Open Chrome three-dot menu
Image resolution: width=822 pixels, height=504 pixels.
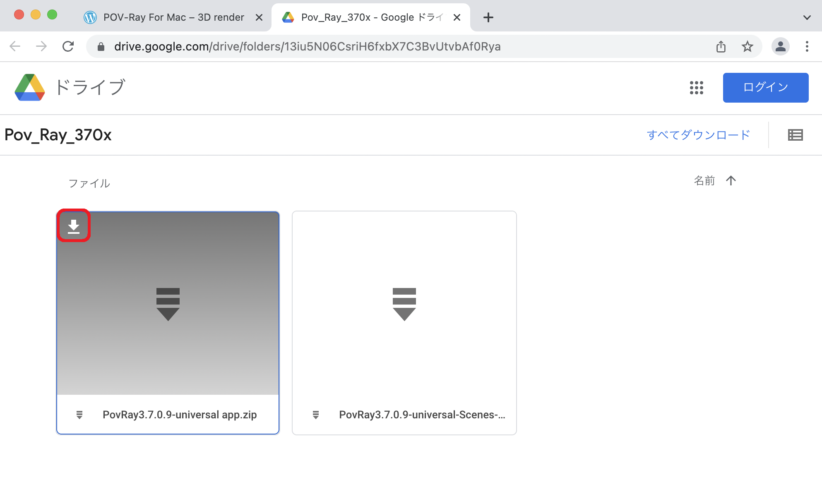[807, 46]
